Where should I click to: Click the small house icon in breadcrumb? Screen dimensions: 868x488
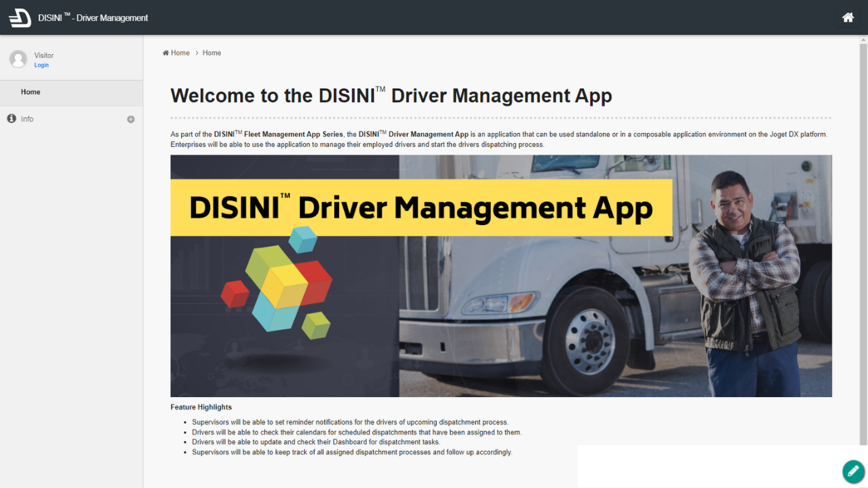(165, 53)
